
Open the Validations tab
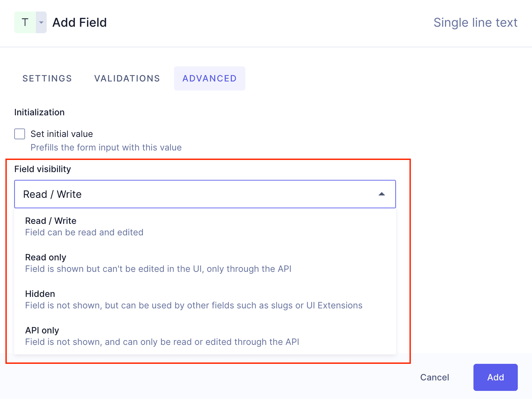127,78
